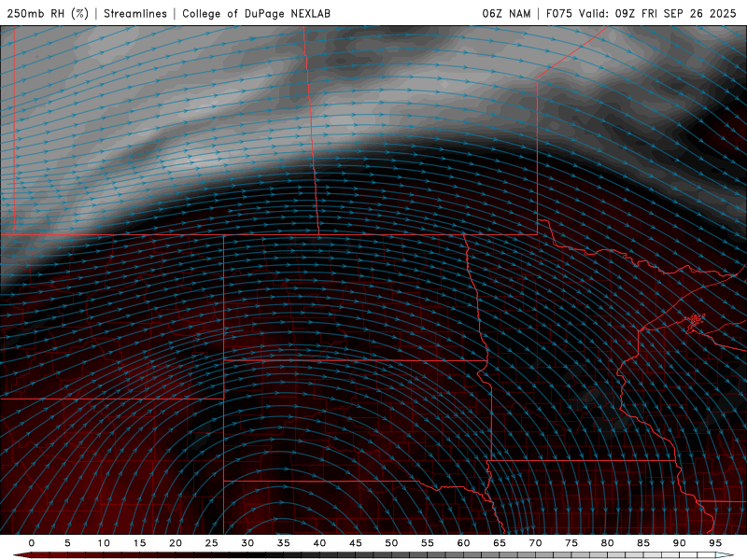Click the '55' colorbar tick label
The image size is (747, 560).
[428, 543]
